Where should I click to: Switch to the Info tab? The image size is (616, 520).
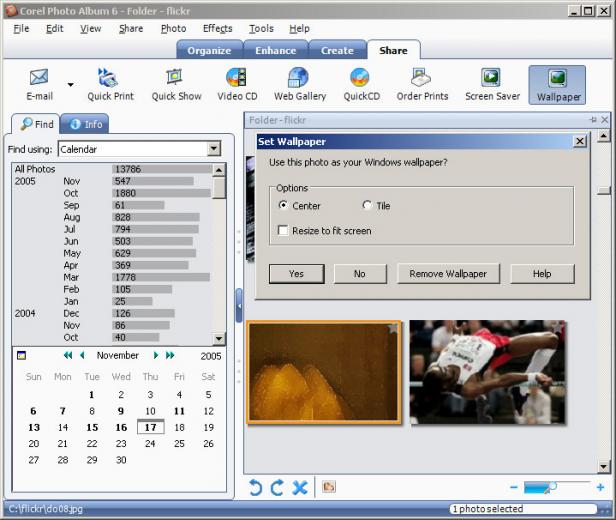point(85,124)
